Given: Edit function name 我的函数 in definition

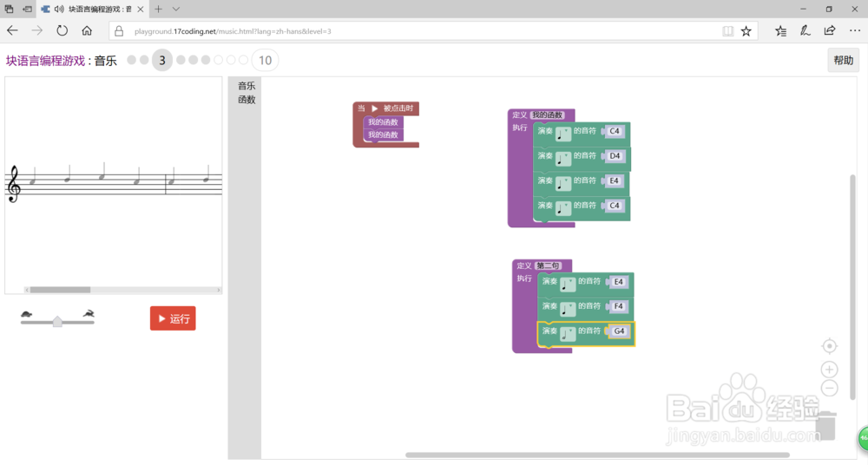Looking at the screenshot, I should point(547,115).
